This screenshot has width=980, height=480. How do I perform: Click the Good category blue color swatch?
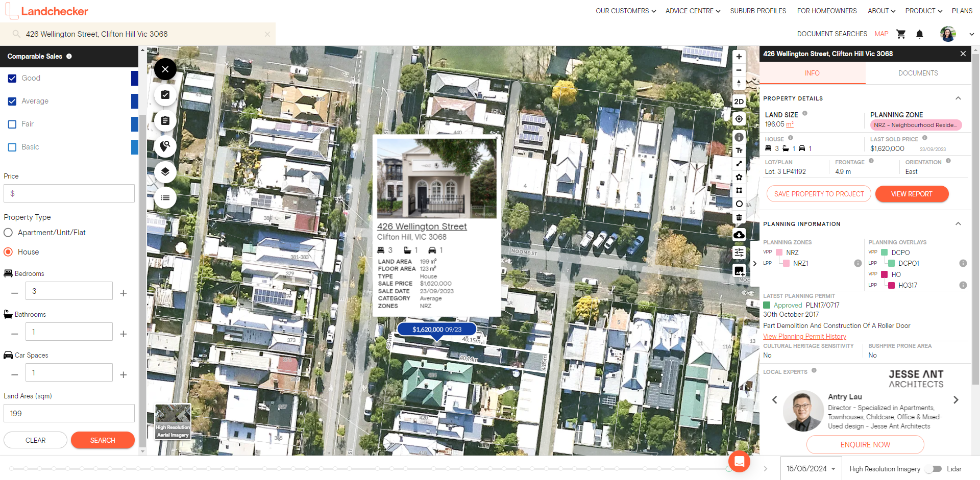coord(135,79)
